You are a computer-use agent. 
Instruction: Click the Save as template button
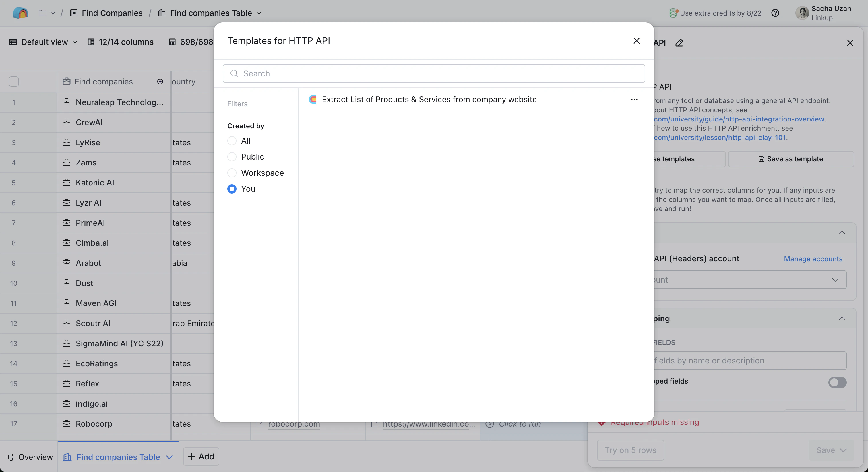pos(790,159)
